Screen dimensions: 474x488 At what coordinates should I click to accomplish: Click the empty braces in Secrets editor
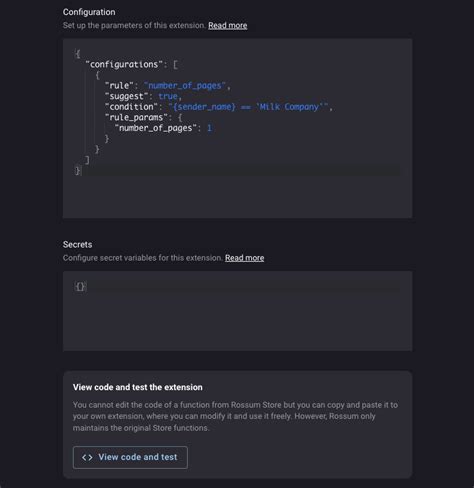pyautogui.click(x=80, y=286)
